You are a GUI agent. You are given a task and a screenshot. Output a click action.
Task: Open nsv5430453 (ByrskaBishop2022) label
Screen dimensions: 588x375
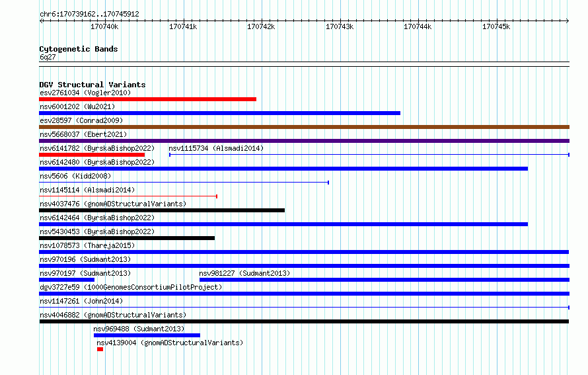tap(97, 231)
